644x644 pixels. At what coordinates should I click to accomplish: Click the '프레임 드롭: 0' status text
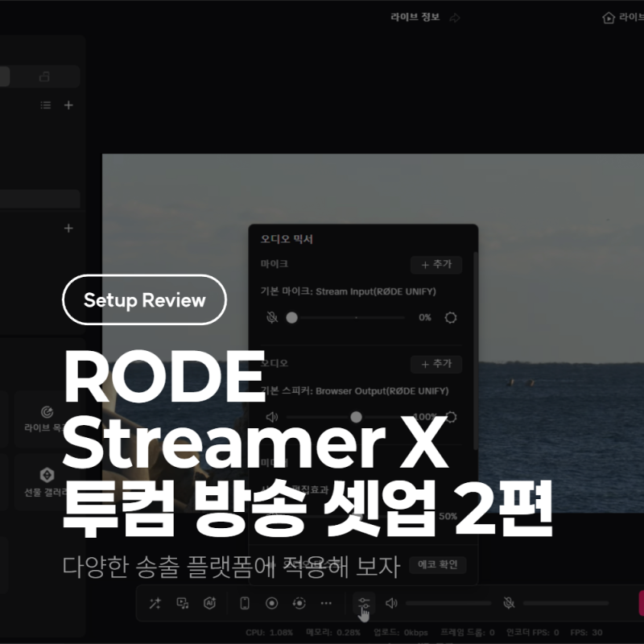click(468, 633)
